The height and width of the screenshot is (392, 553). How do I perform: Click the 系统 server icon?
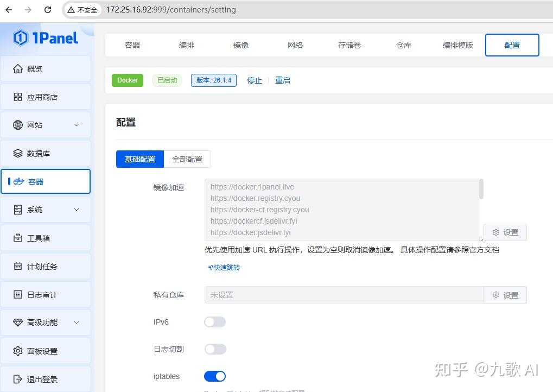17,210
